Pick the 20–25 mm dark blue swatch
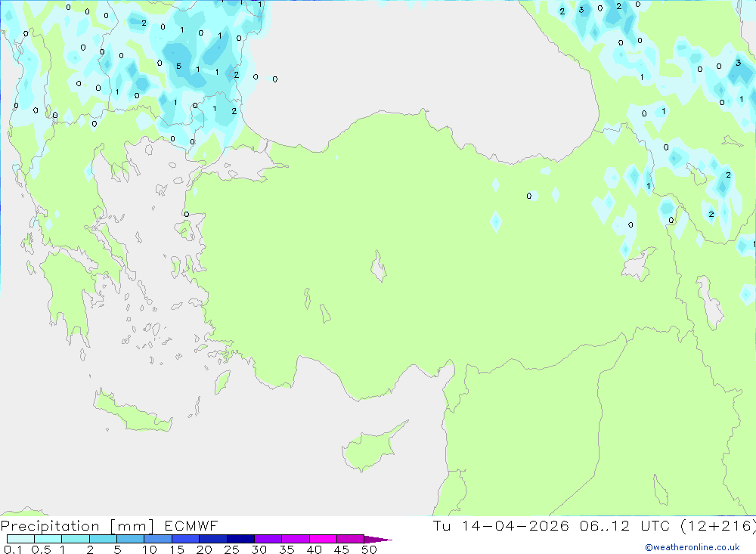 (x=212, y=539)
